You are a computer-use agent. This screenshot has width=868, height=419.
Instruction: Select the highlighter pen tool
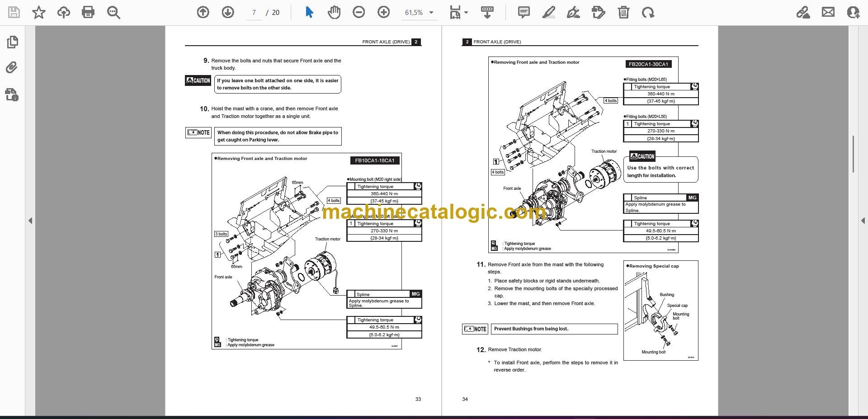pyautogui.click(x=549, y=12)
